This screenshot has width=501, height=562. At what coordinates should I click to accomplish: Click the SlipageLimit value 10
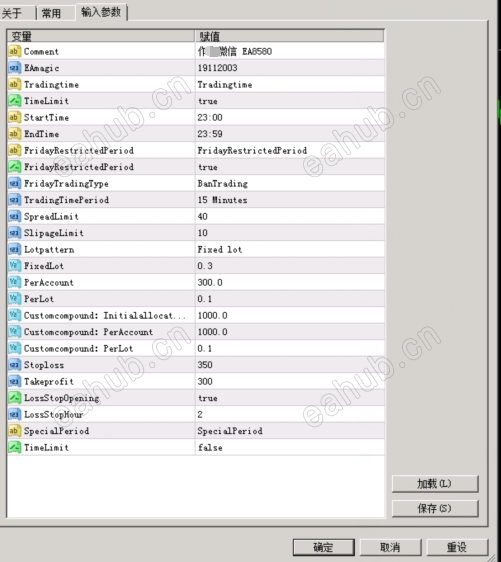click(202, 233)
